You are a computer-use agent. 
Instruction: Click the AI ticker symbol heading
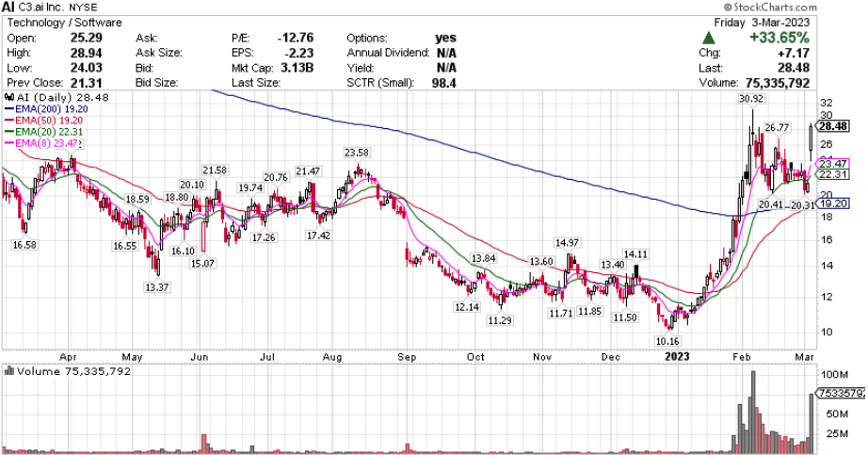click(8, 8)
